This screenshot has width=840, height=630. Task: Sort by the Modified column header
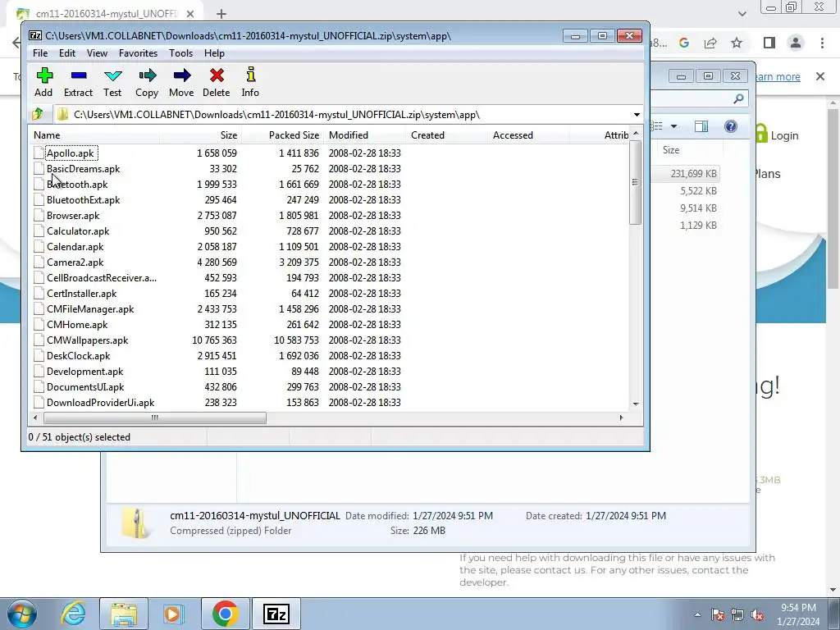365,135
